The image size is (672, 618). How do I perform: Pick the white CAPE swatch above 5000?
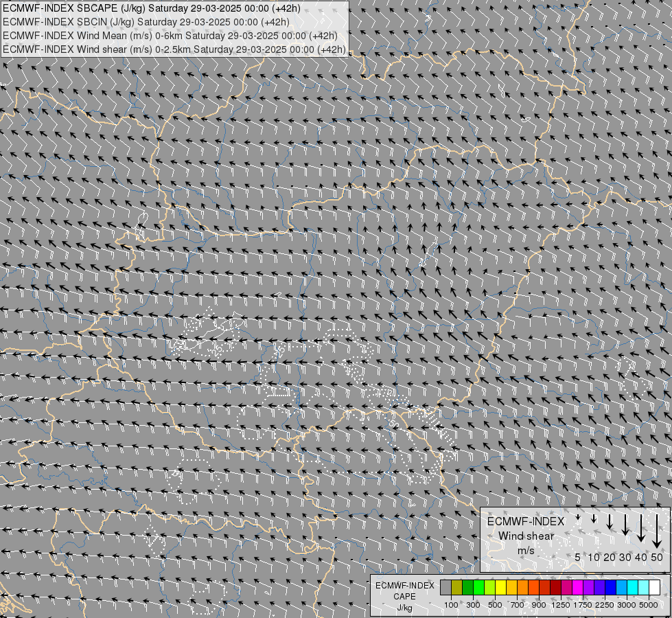pyautogui.click(x=655, y=588)
